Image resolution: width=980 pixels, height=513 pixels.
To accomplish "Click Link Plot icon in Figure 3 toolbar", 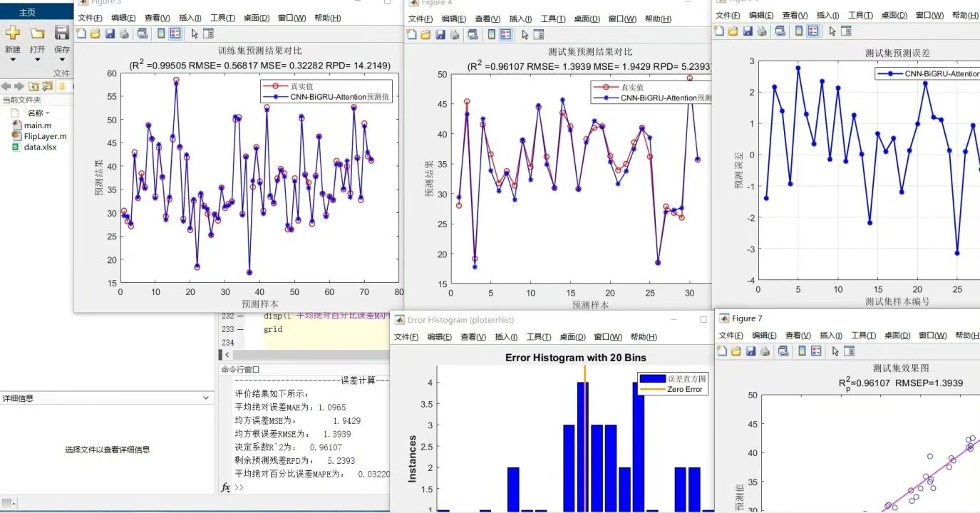I will (x=143, y=33).
